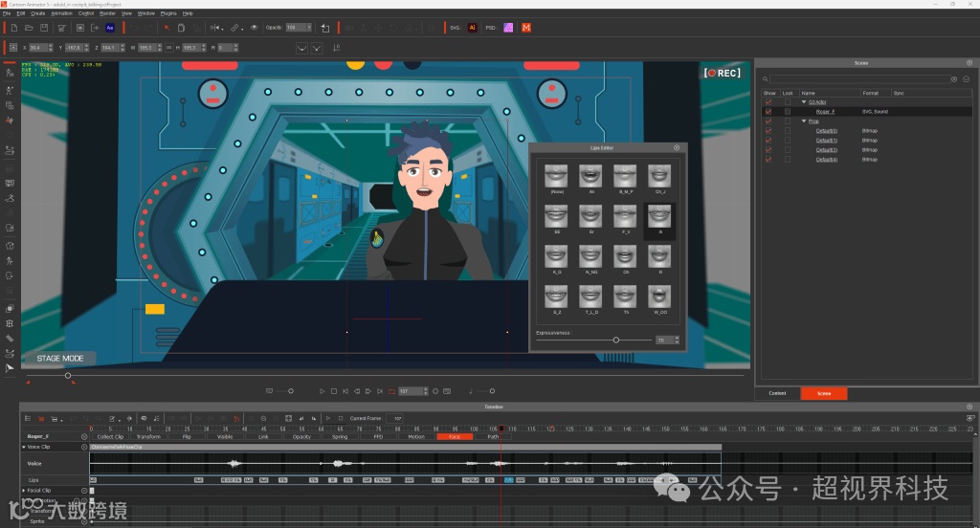Click the eye visibility icon in toolbar
The height and width of the screenshot is (528, 980).
click(x=254, y=28)
